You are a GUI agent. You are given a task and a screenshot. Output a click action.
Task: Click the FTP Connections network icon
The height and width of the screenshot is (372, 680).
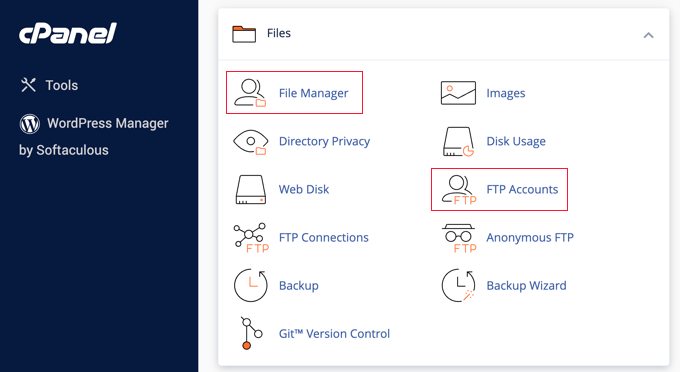pyautogui.click(x=251, y=238)
